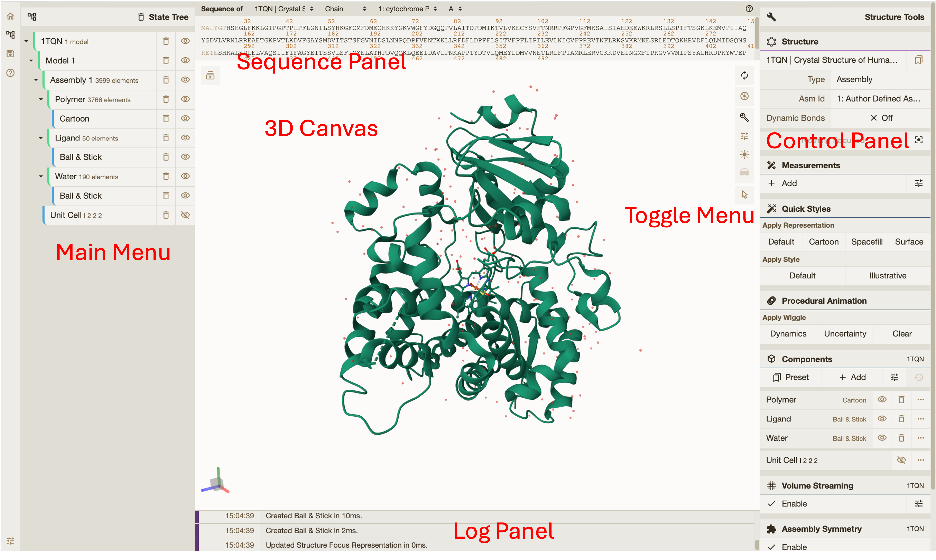Screen dimensions: 936x560
Task: Open the State Tree sidebar icon
Action: pyautogui.click(x=10, y=35)
